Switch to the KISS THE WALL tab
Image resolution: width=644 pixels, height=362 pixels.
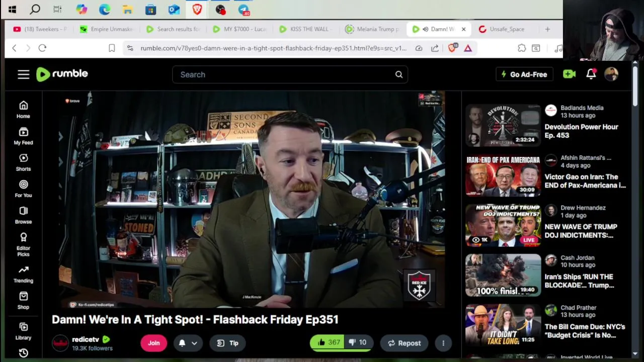(x=306, y=29)
